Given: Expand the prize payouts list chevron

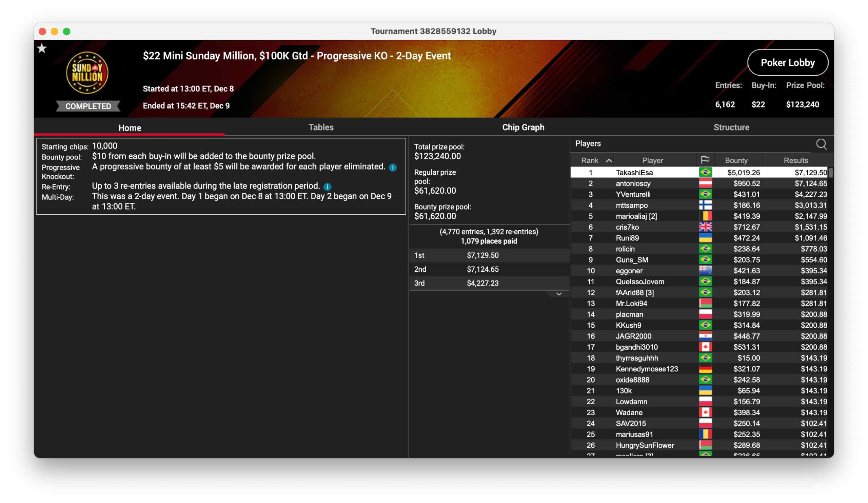Looking at the screenshot, I should (x=559, y=294).
